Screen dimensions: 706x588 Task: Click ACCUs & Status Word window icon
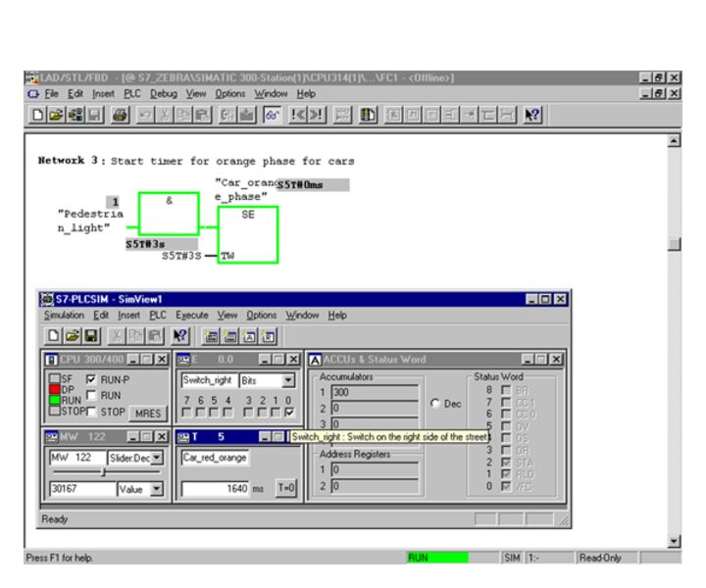click(x=315, y=360)
